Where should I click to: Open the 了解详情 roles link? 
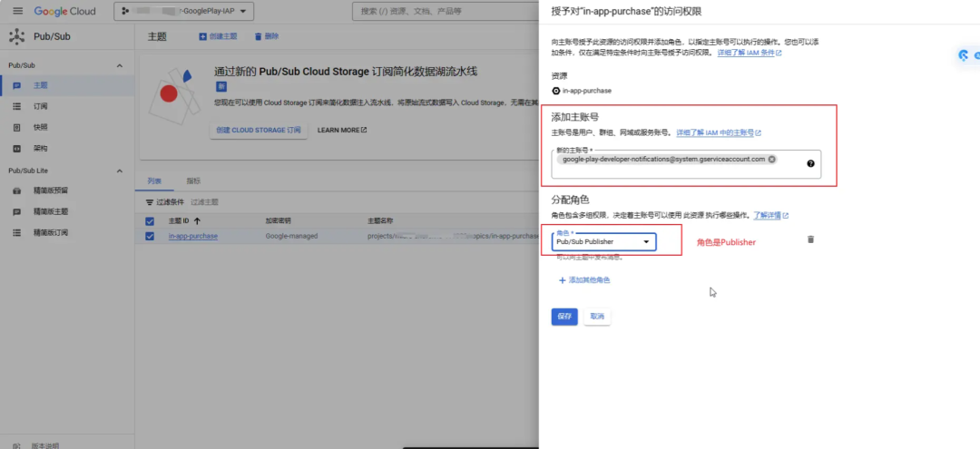tap(770, 216)
